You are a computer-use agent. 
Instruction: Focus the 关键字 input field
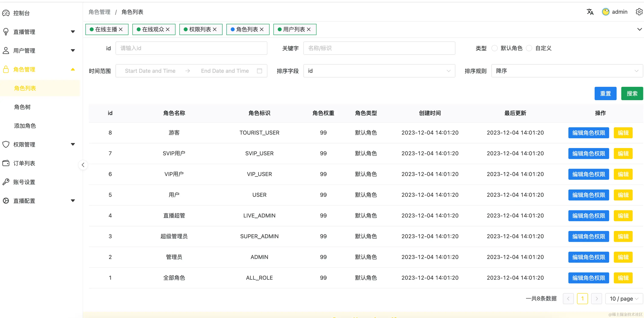379,48
